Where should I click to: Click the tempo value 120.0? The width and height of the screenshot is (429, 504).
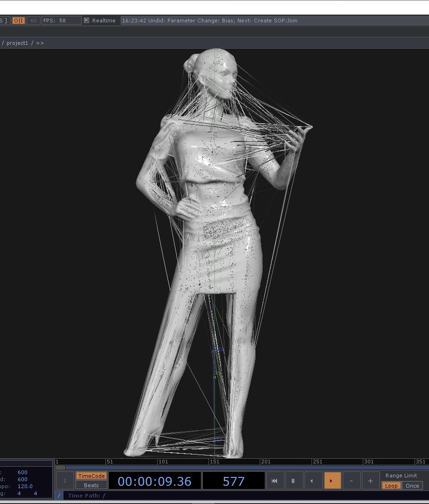coord(25,486)
